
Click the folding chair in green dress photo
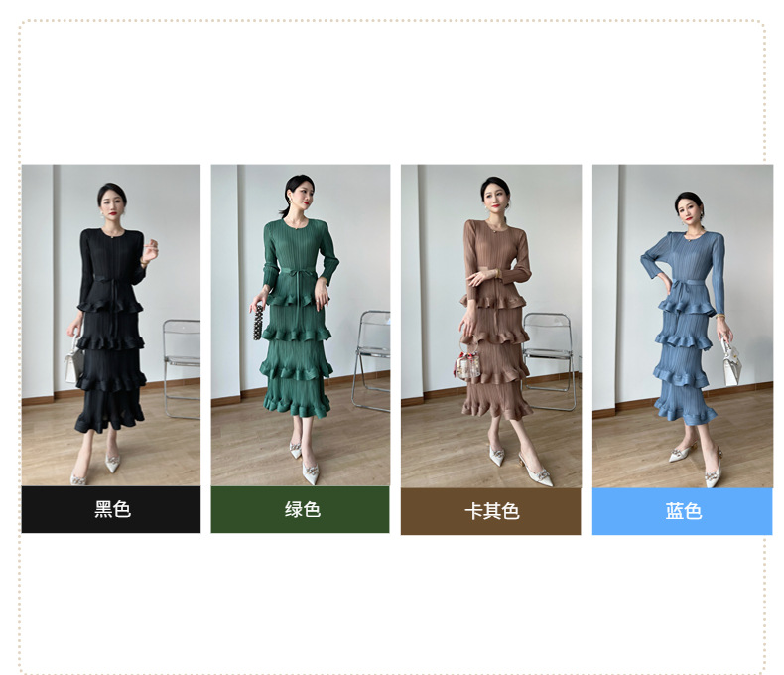coord(370,361)
